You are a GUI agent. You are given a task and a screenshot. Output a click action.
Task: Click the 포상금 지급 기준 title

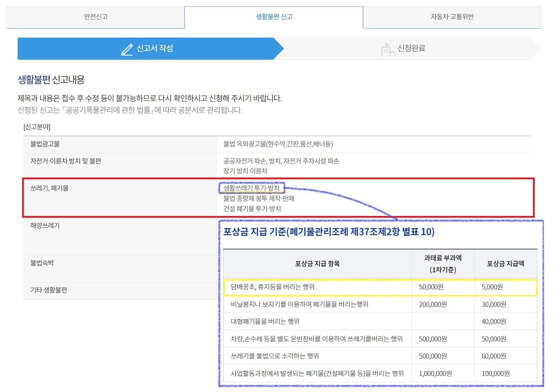click(329, 232)
